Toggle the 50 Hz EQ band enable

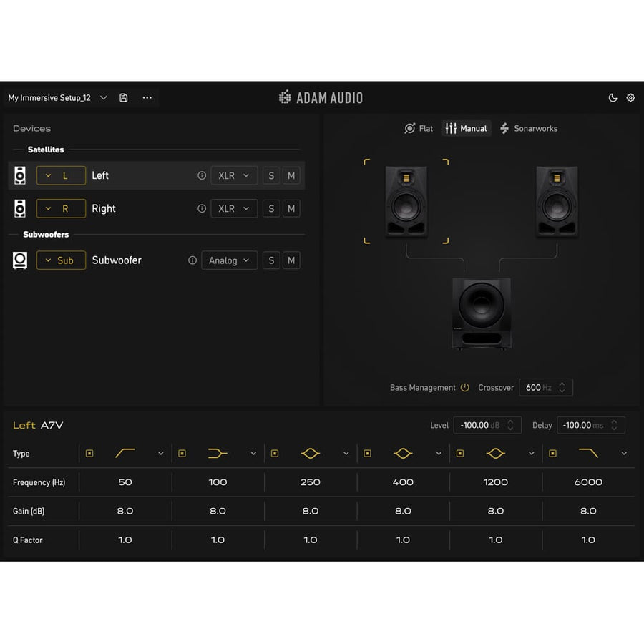89,454
